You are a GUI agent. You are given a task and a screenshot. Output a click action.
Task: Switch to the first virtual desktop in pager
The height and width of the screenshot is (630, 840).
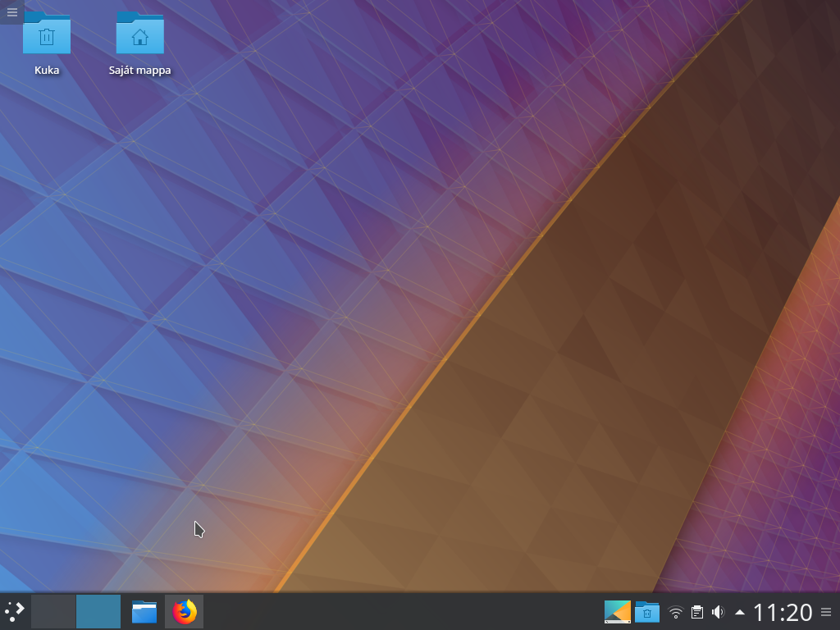[x=53, y=611]
